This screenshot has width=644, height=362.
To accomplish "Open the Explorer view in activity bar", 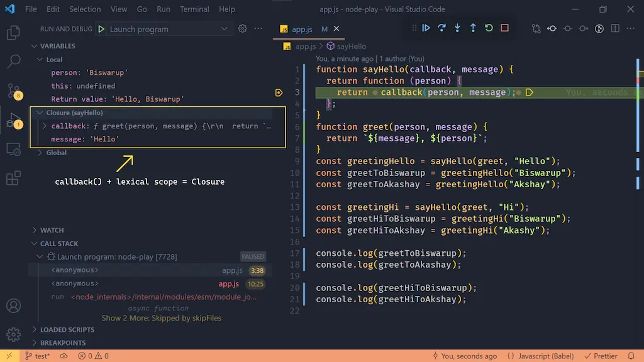I will (x=14, y=33).
